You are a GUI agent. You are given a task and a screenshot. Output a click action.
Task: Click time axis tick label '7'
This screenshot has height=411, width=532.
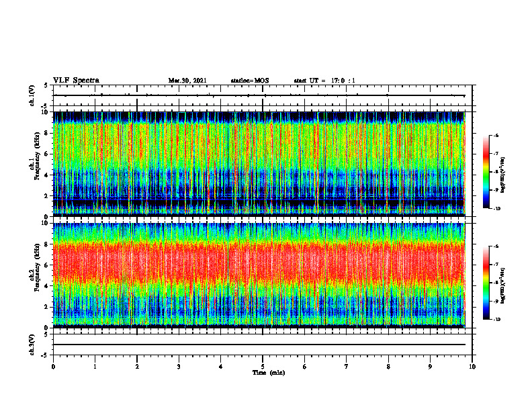[347, 367]
